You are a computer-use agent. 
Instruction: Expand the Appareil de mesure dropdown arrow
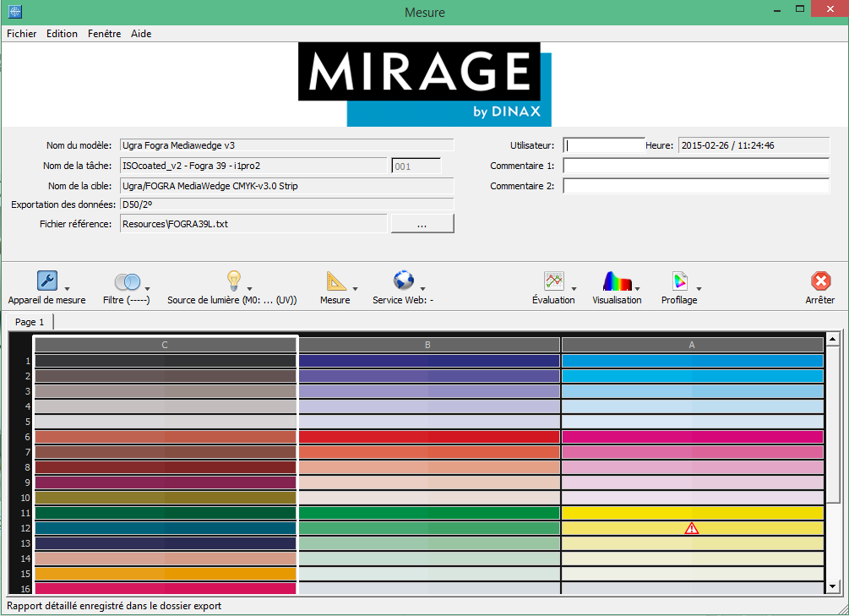point(67,289)
